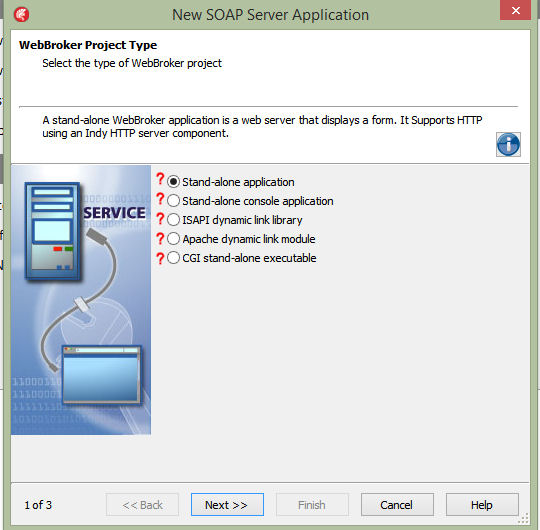
Task: Click the blue info icon button
Action: [508, 144]
